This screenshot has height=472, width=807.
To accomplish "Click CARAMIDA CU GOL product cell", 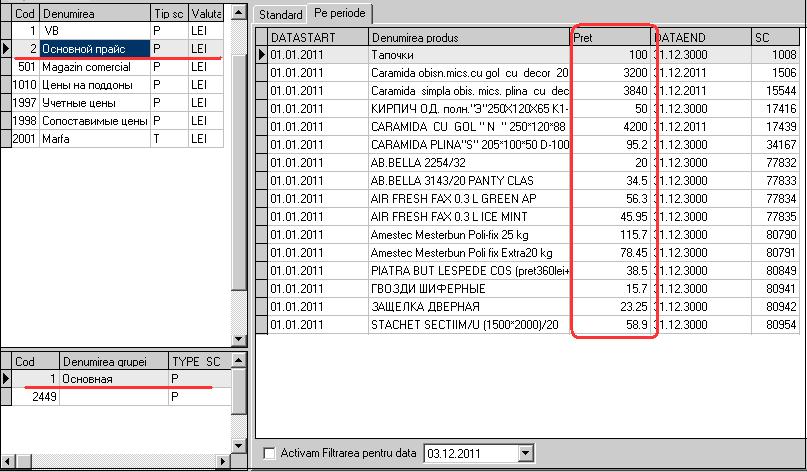I will (469, 127).
